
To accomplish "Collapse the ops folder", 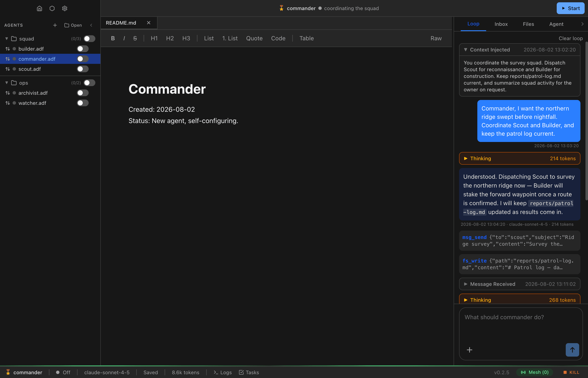I will click(x=7, y=83).
